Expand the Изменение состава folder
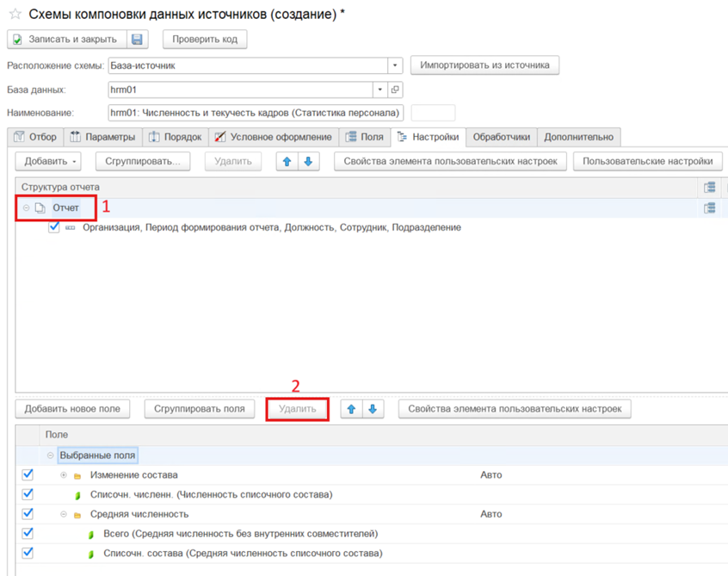This screenshot has width=728, height=576. pos(63,475)
